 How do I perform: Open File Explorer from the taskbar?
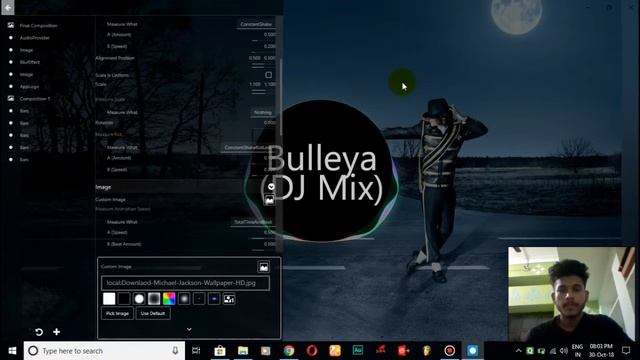coord(243,351)
